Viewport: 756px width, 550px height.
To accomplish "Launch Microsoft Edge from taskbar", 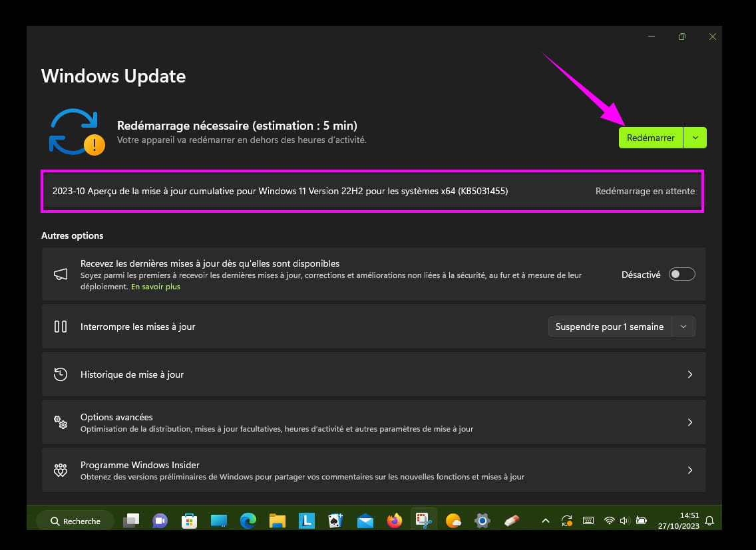I will [x=248, y=521].
